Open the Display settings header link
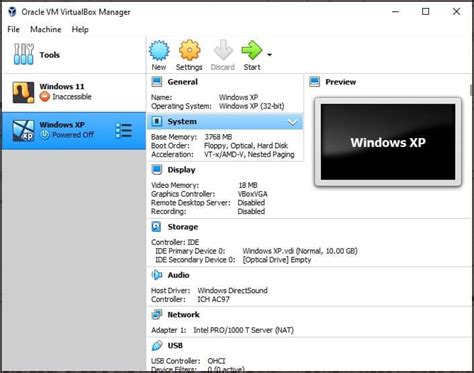 tap(181, 170)
